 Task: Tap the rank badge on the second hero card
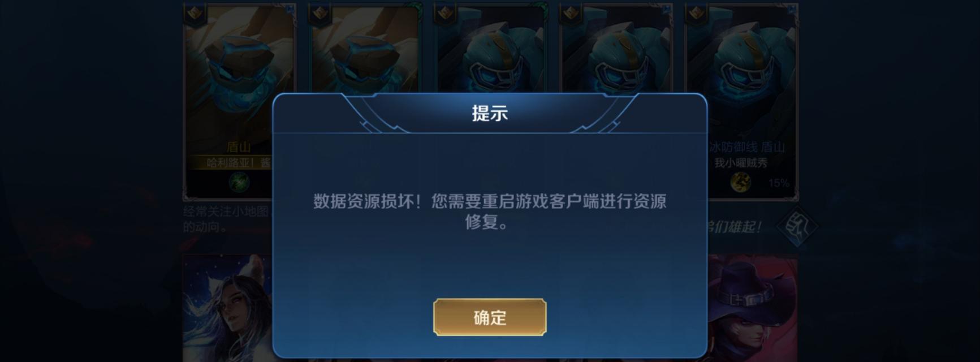[320, 15]
